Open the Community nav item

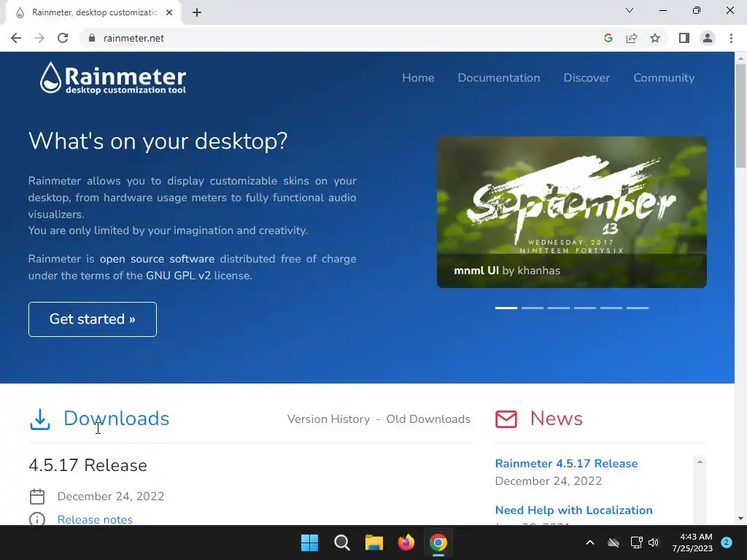(664, 77)
